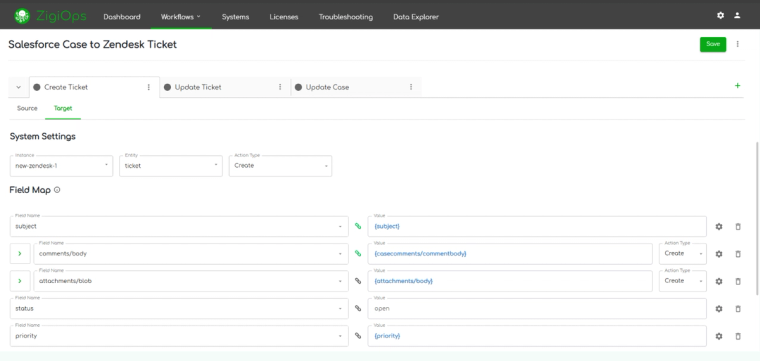Add a new action with the green plus icon
Screen dimensions: 760x361
coord(737,86)
